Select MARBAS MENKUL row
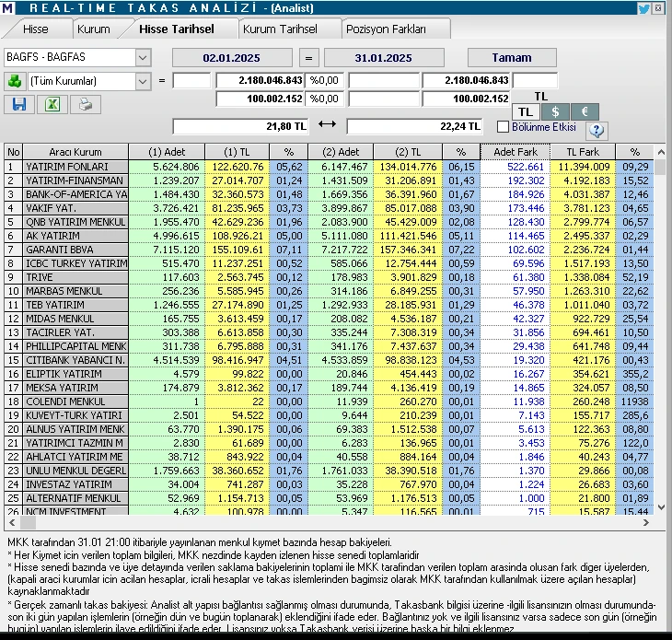Viewport: 672px width, 640px height. click(x=329, y=291)
